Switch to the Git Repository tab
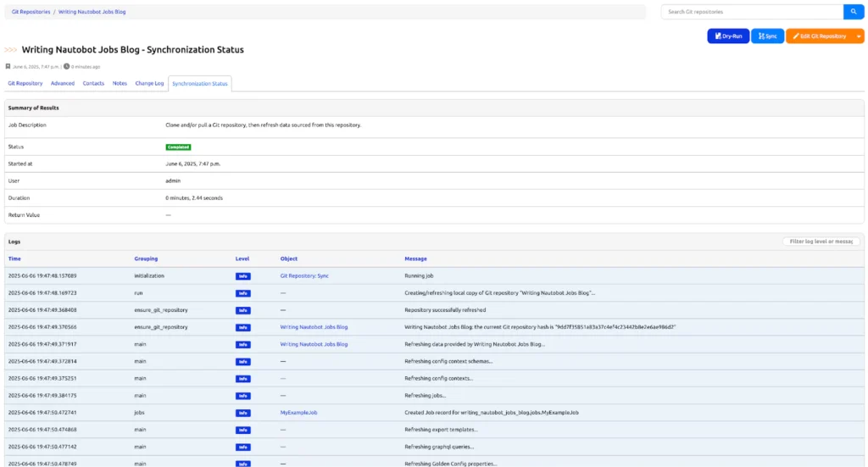Image resolution: width=868 pixels, height=467 pixels. [25, 84]
